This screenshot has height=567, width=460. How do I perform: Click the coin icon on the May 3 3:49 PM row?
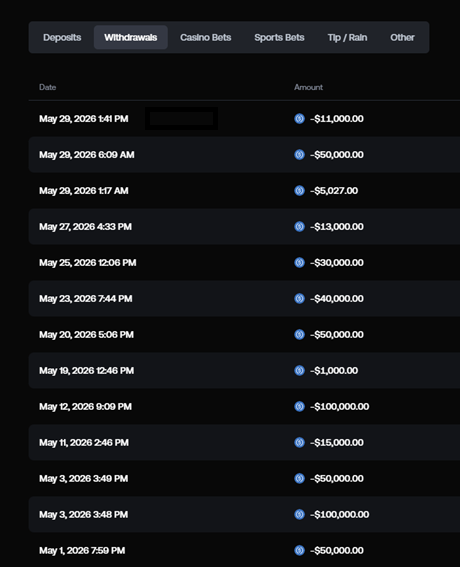coord(299,478)
